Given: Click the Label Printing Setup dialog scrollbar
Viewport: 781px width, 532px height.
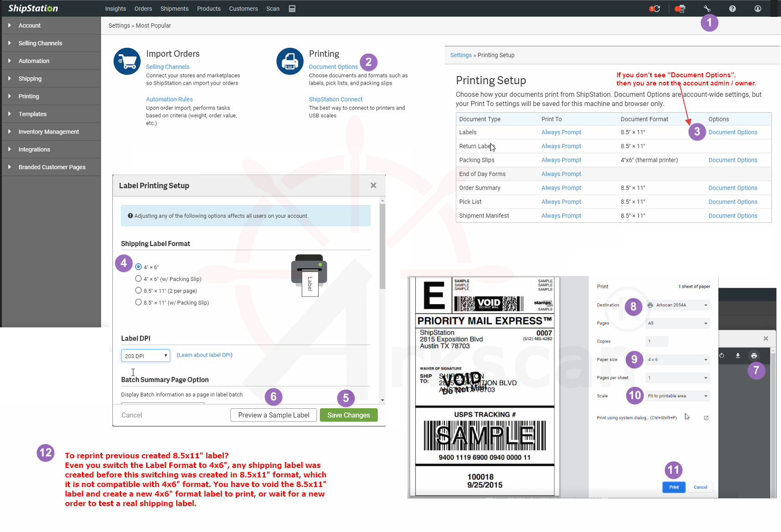Looking at the screenshot, I should (x=382, y=246).
